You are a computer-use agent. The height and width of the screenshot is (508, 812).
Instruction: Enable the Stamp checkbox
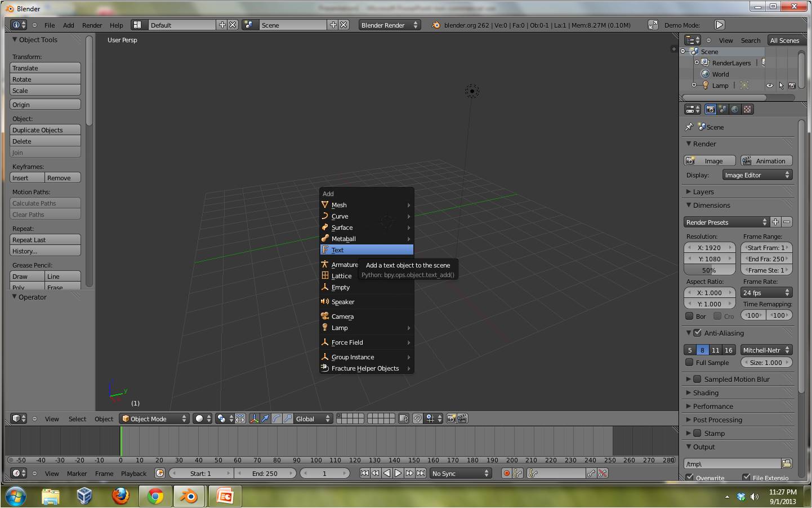click(697, 433)
